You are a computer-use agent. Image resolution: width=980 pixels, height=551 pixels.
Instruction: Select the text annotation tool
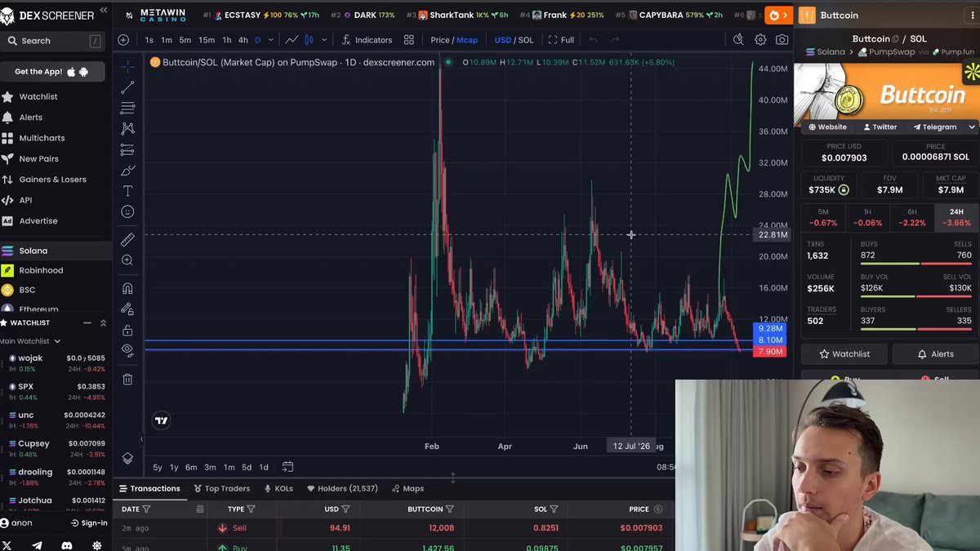(x=127, y=191)
